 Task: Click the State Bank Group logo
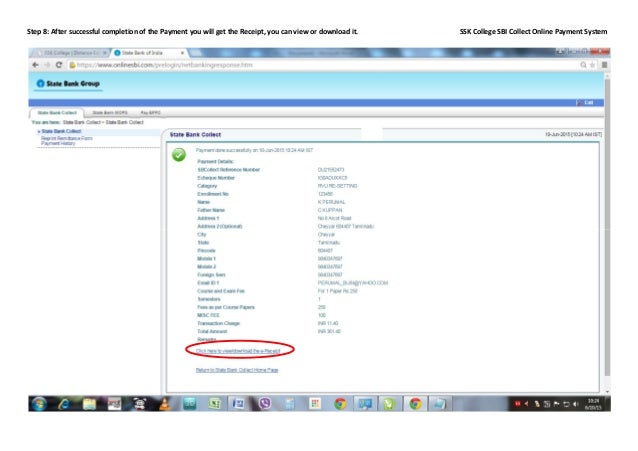point(68,83)
